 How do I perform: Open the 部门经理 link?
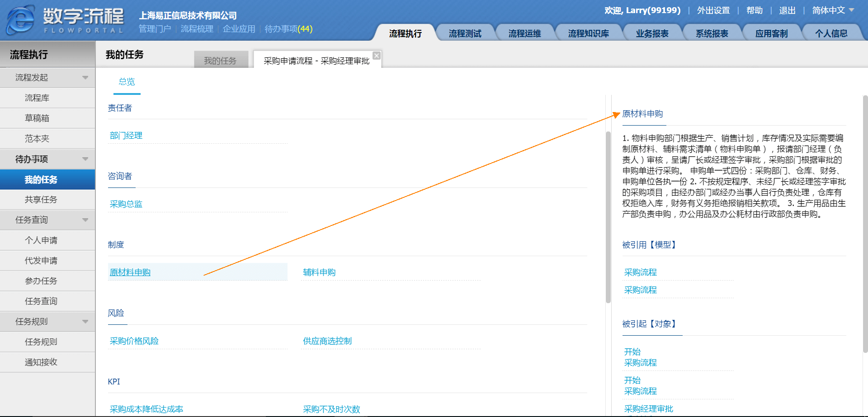126,136
